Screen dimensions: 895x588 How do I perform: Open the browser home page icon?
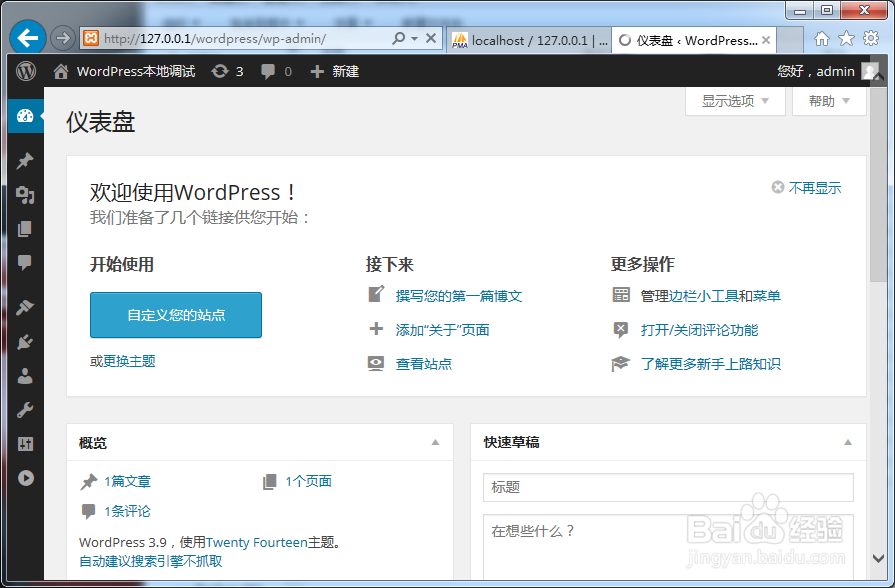[821, 39]
